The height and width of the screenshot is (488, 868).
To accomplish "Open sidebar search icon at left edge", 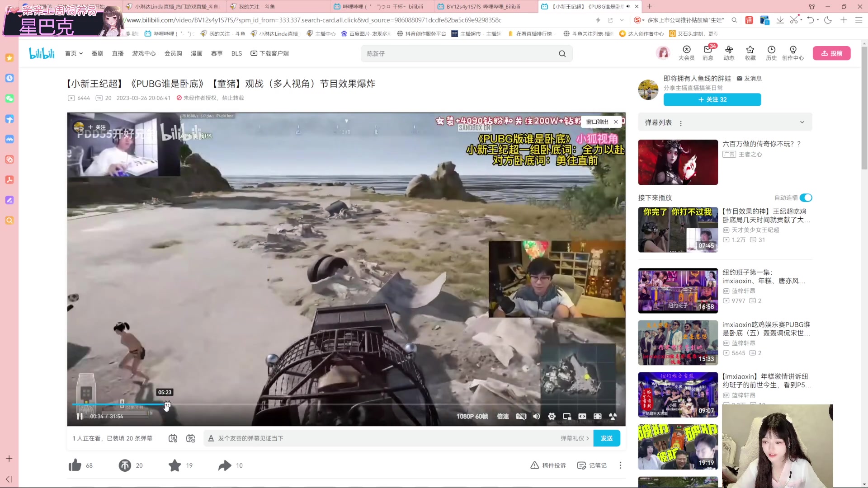I will click(9, 221).
